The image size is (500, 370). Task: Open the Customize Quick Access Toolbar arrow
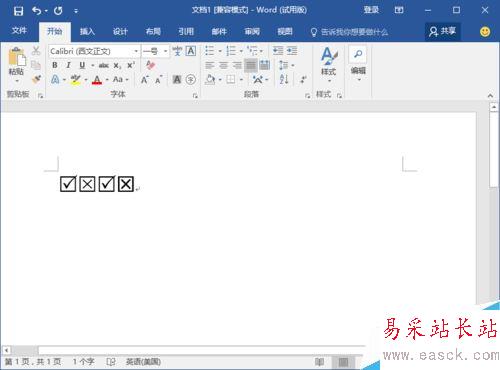pyautogui.click(x=76, y=11)
